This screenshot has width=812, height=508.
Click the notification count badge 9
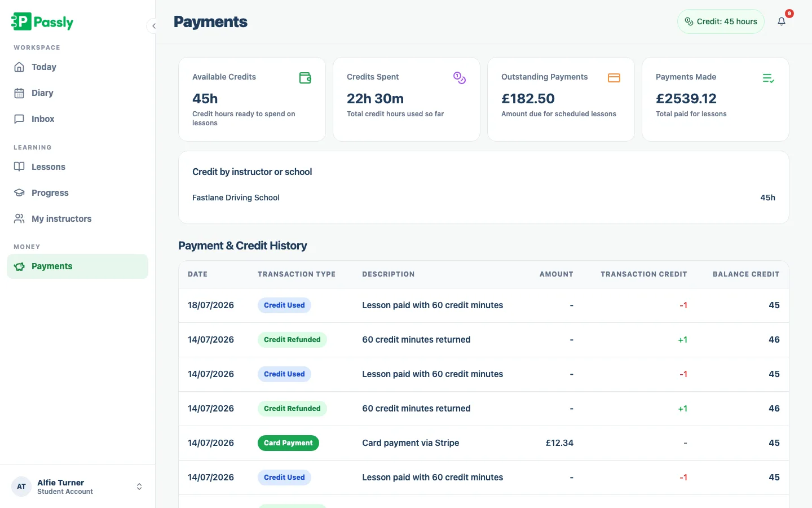789,14
